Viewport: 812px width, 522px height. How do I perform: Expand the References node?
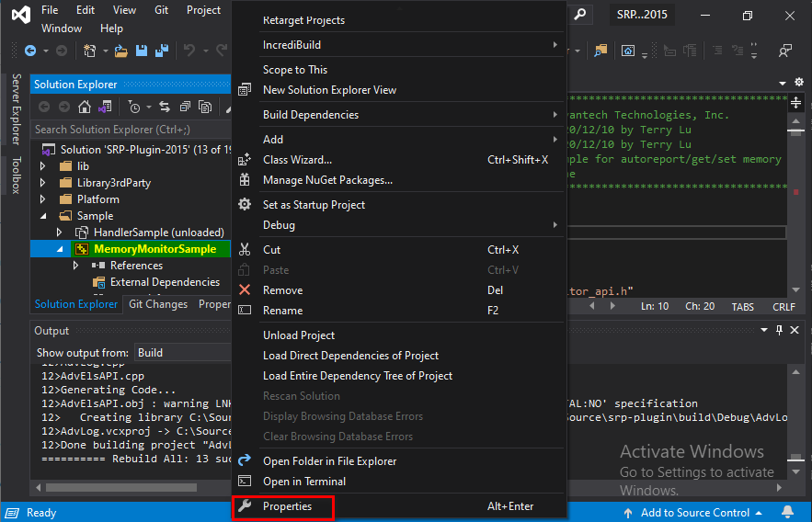(x=75, y=266)
